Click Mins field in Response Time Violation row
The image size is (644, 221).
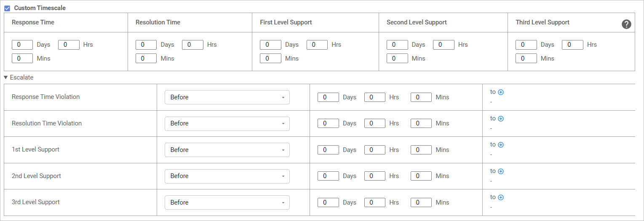421,97
